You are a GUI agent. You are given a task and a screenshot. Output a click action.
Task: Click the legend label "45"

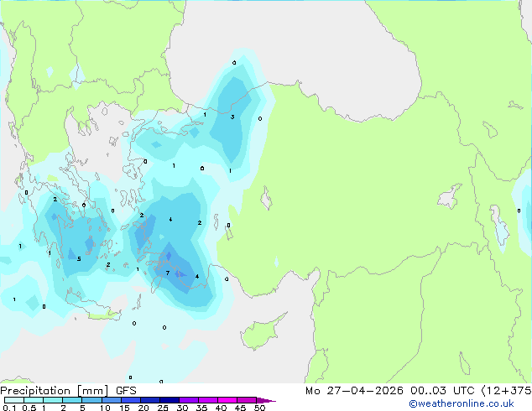[x=240, y=408]
